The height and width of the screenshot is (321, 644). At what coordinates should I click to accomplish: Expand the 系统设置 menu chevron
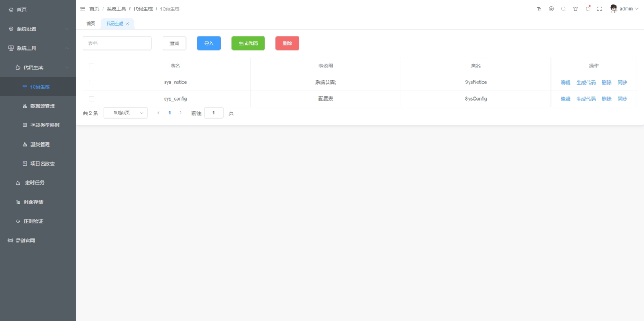click(67, 29)
